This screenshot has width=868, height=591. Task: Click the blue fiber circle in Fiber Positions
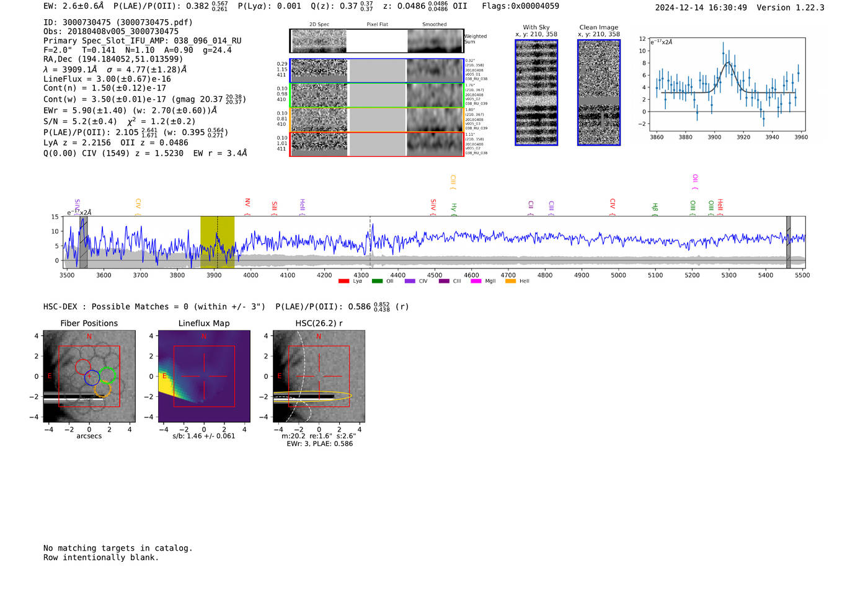(x=92, y=377)
